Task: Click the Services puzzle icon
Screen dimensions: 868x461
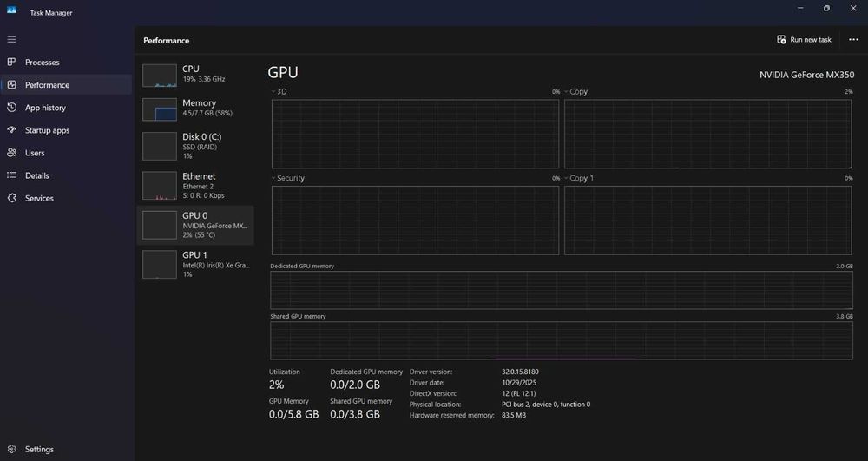Action: 11,198
